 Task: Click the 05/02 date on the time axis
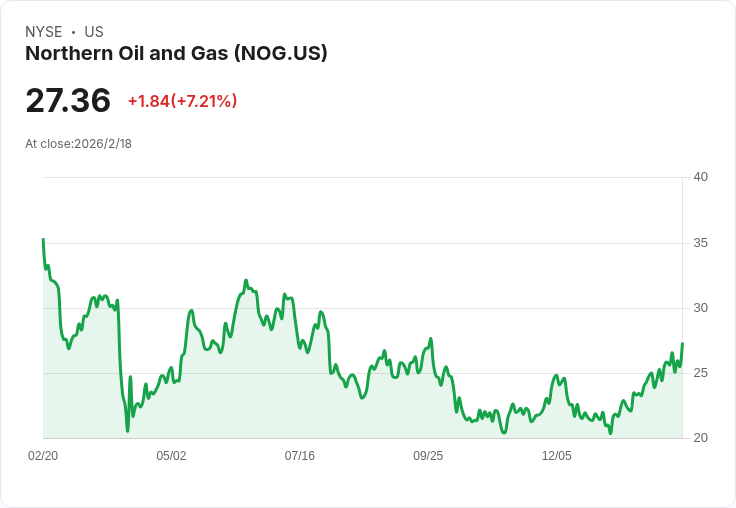point(171,456)
